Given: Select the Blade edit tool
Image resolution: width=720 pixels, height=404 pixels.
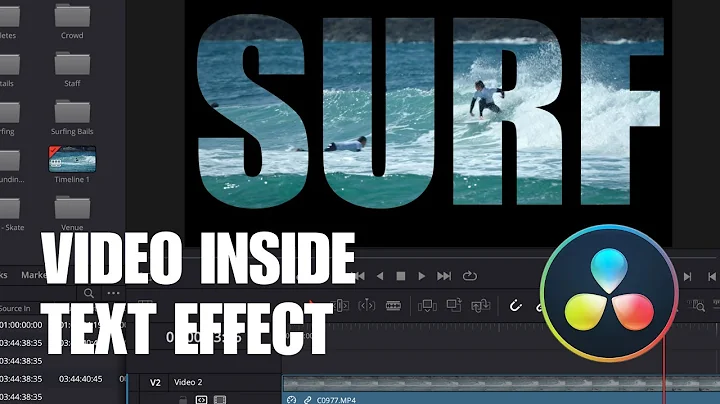Looking at the screenshot, I should (393, 306).
